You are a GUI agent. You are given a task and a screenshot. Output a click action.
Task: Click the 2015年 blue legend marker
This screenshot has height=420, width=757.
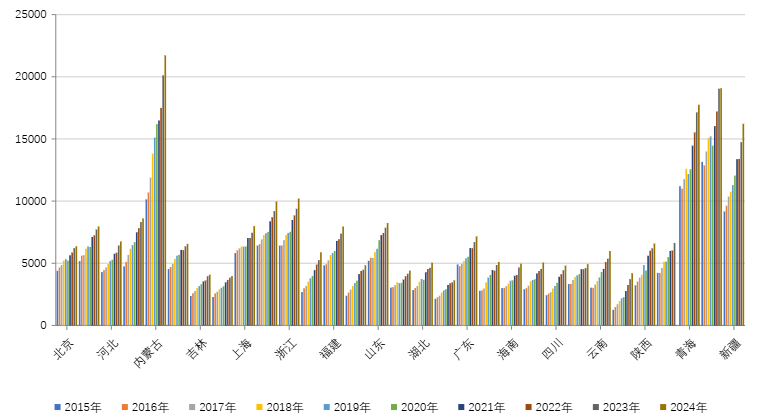pos(58,407)
